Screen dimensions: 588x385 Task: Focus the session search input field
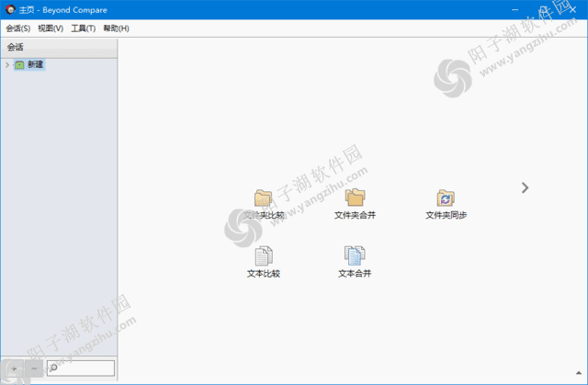[81, 368]
